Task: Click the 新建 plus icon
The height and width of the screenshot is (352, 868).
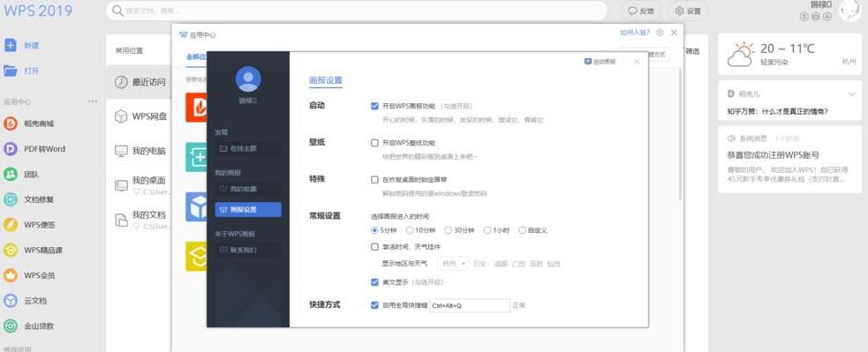Action: click(x=11, y=45)
